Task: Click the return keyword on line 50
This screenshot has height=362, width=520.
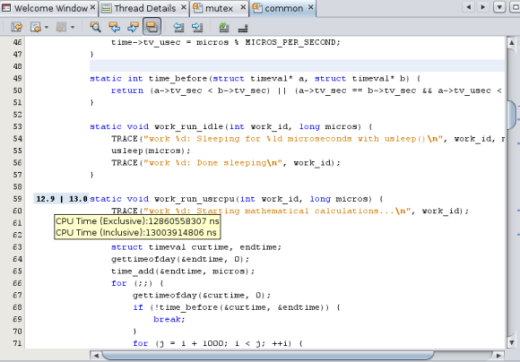Action: pyautogui.click(x=127, y=91)
